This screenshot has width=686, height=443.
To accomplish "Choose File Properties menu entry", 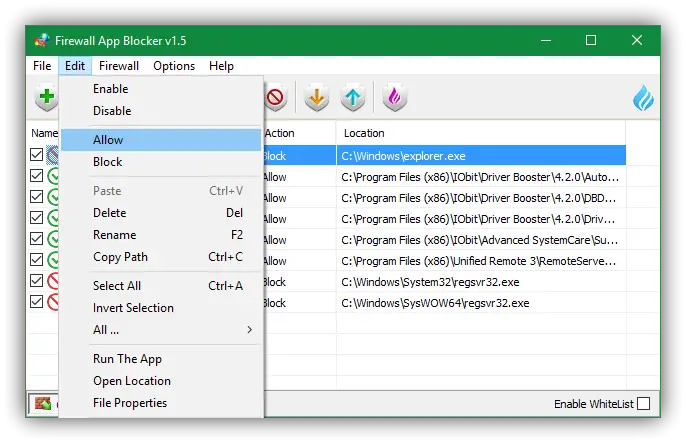I will [x=161, y=403].
